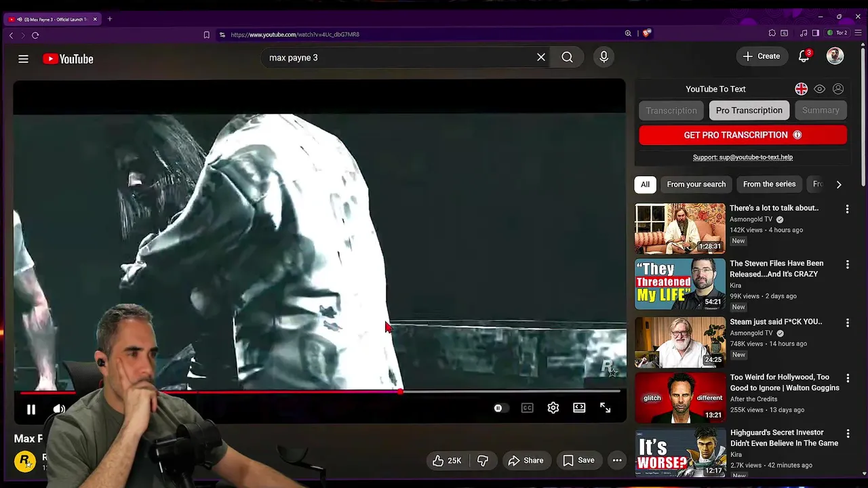Image resolution: width=868 pixels, height=488 pixels.
Task: Show more filter chips with right arrow
Action: [839, 184]
